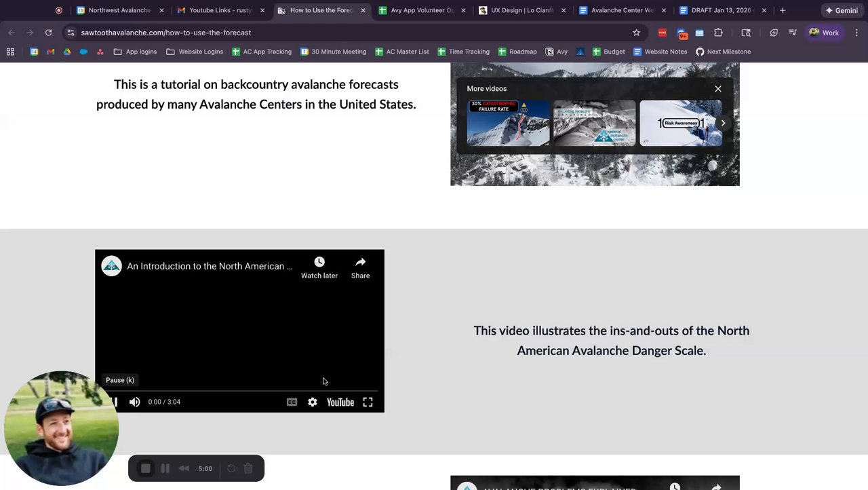
Task: Open the Next Milestone GitHub bookmark
Action: point(723,52)
